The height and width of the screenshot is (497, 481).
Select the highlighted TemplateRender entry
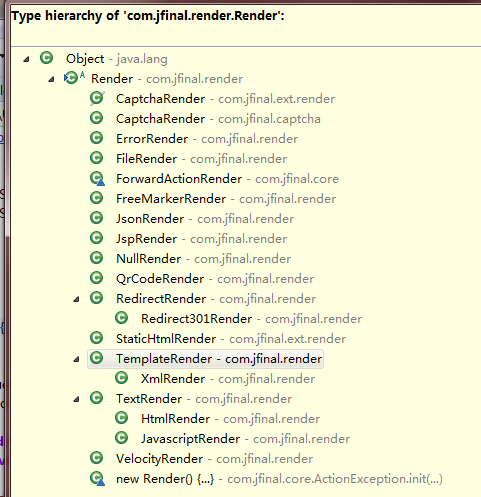click(219, 359)
